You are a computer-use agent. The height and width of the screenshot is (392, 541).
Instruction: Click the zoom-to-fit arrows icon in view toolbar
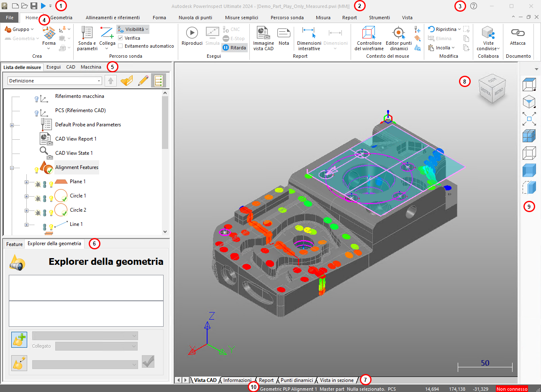tap(529, 119)
